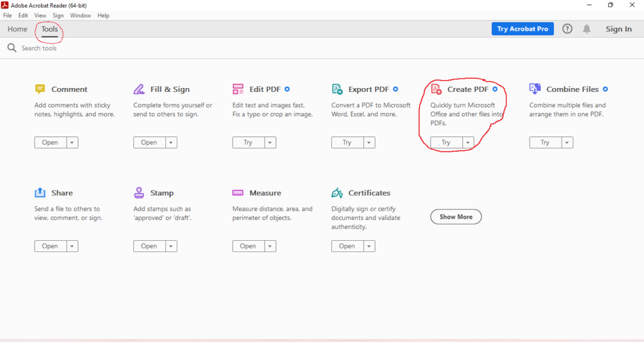Open the Share tool
Screen dimensions: 644x342
(x=50, y=246)
